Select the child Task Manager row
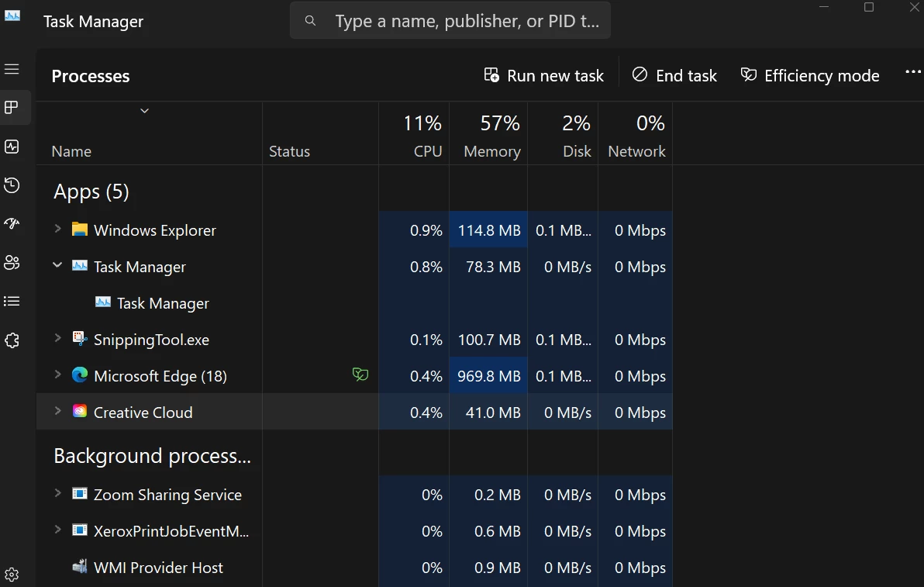The image size is (924, 587). [x=354, y=303]
